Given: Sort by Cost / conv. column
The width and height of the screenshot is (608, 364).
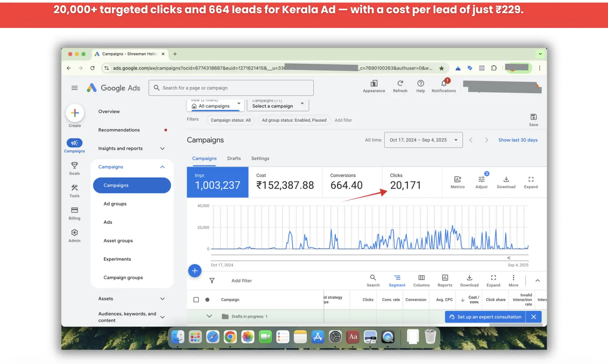Looking at the screenshot, I should 470,300.
